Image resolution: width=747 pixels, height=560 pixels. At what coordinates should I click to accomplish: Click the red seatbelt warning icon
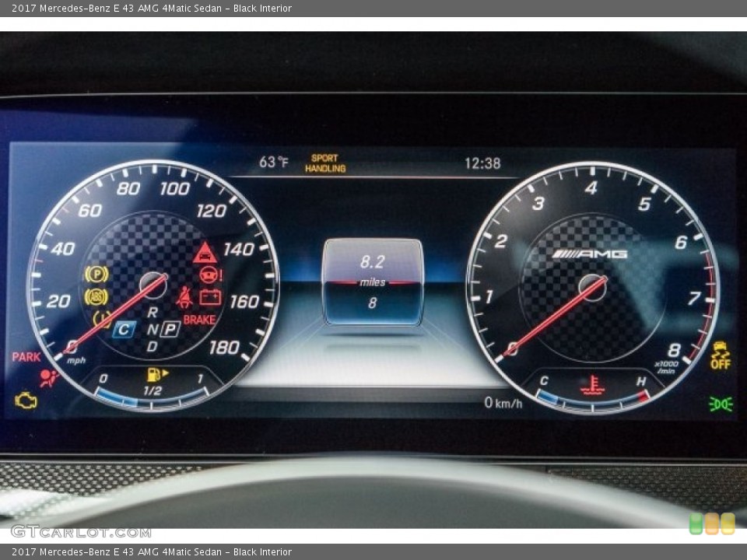pyautogui.click(x=184, y=297)
